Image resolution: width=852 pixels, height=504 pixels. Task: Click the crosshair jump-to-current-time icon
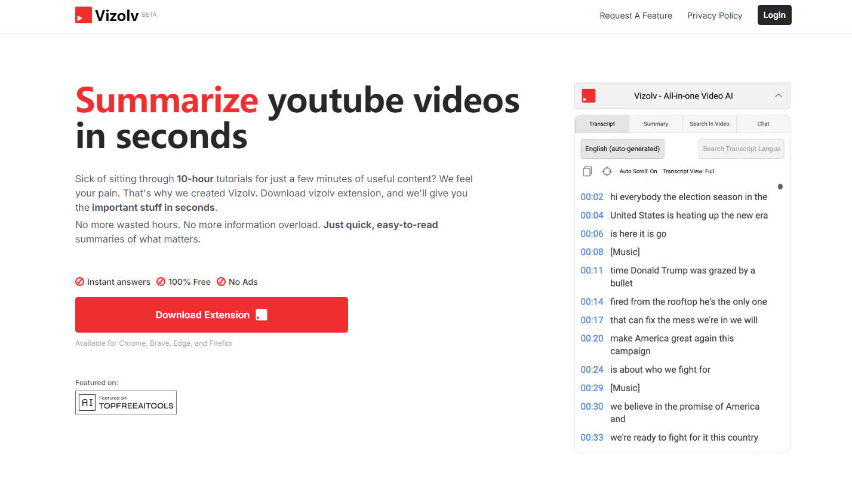coord(607,171)
